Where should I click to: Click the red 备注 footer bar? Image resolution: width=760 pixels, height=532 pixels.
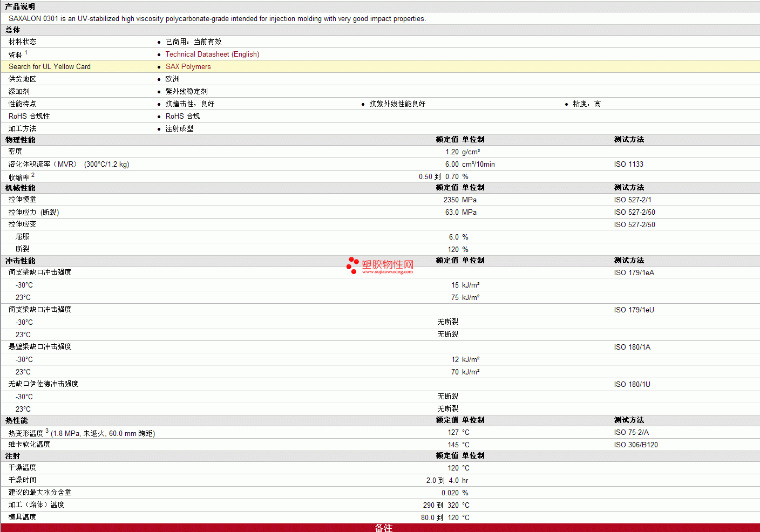coord(380,528)
